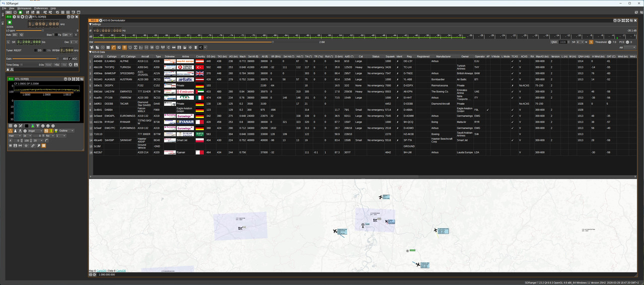Screen dimensions: 644x285
Task: Toggle the spectrum grid display icon
Action: click(x=10, y=126)
